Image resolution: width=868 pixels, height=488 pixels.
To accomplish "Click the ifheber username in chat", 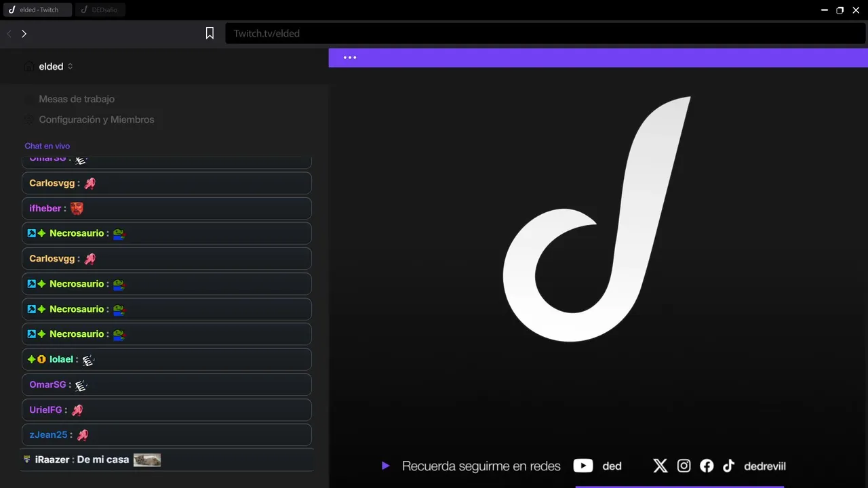I will click(45, 208).
